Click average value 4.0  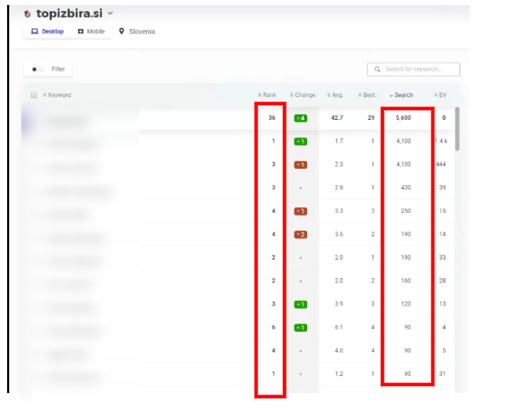coord(339,350)
